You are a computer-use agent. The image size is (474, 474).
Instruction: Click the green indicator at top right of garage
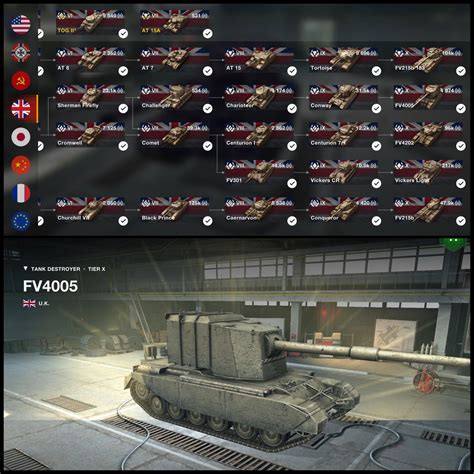[452, 243]
